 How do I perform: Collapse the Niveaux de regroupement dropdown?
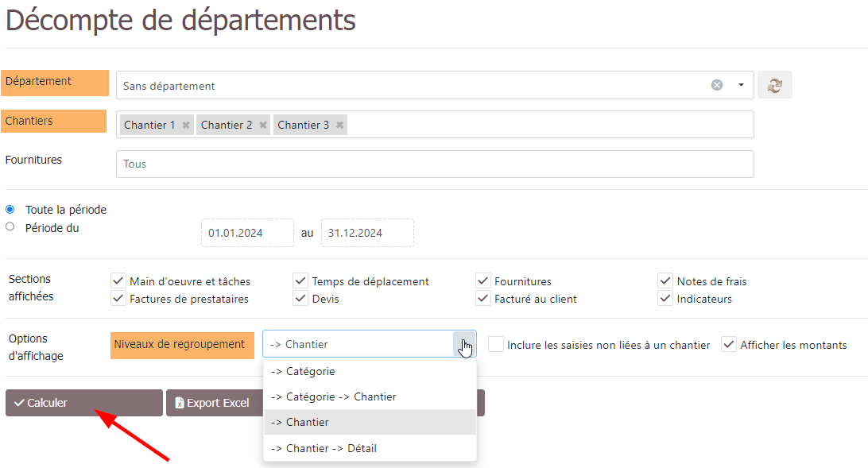point(464,344)
